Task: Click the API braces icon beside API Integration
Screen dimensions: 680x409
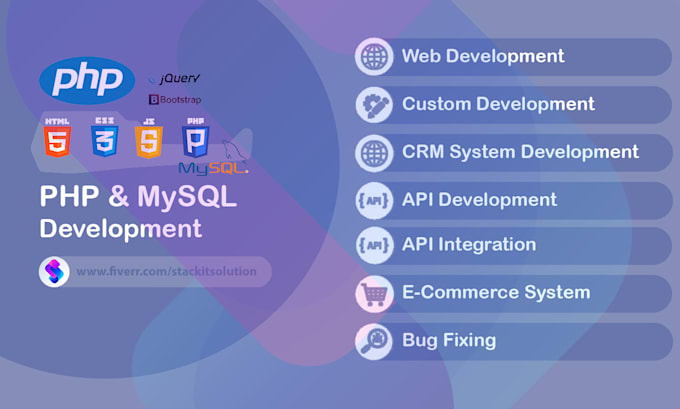Action: click(x=374, y=245)
